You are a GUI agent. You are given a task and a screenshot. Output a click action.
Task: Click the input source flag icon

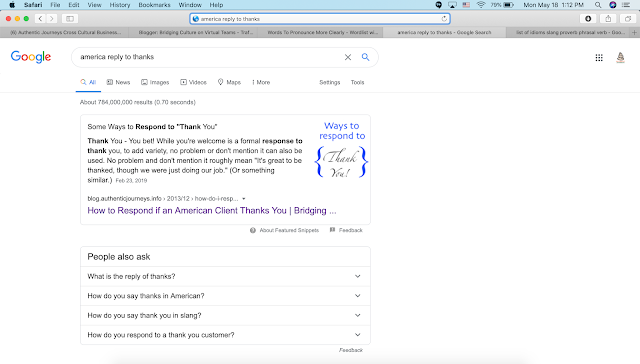point(466,5)
